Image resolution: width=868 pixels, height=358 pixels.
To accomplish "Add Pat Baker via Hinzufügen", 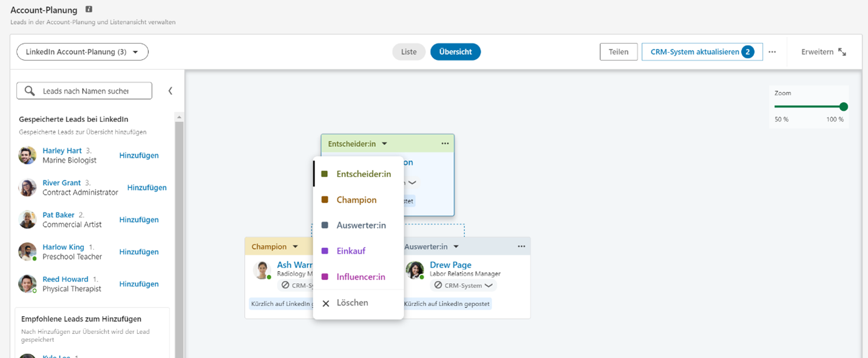I will [x=139, y=220].
